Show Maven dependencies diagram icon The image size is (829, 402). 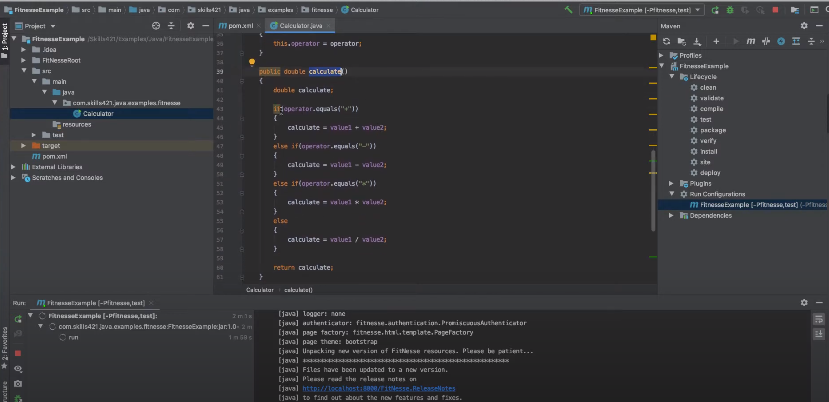(796, 41)
